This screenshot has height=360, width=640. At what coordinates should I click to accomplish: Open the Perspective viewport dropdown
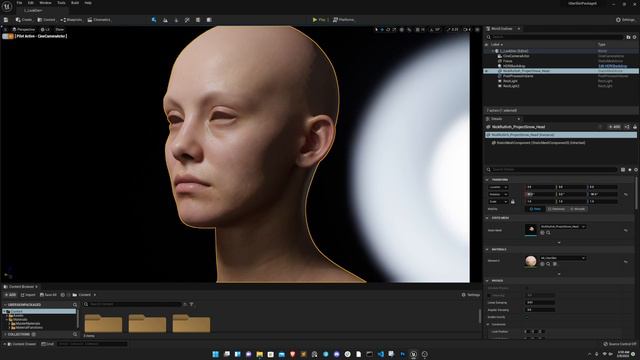pyautogui.click(x=24, y=29)
